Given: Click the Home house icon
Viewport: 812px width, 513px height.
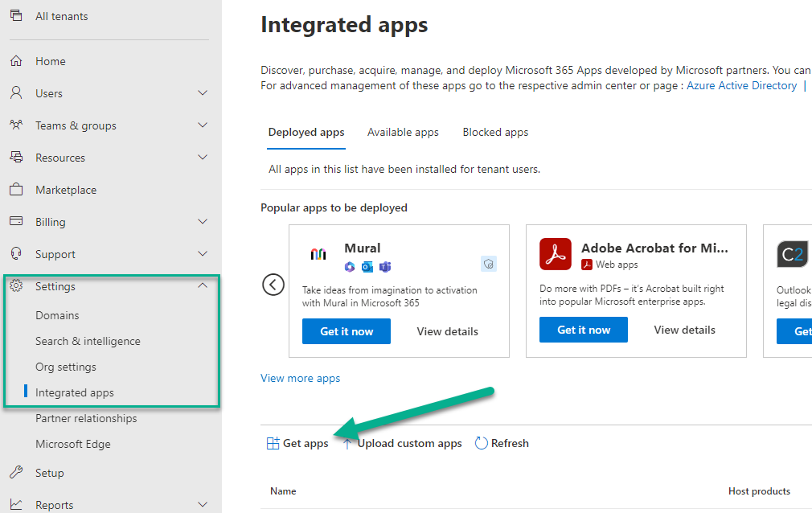Looking at the screenshot, I should point(16,60).
